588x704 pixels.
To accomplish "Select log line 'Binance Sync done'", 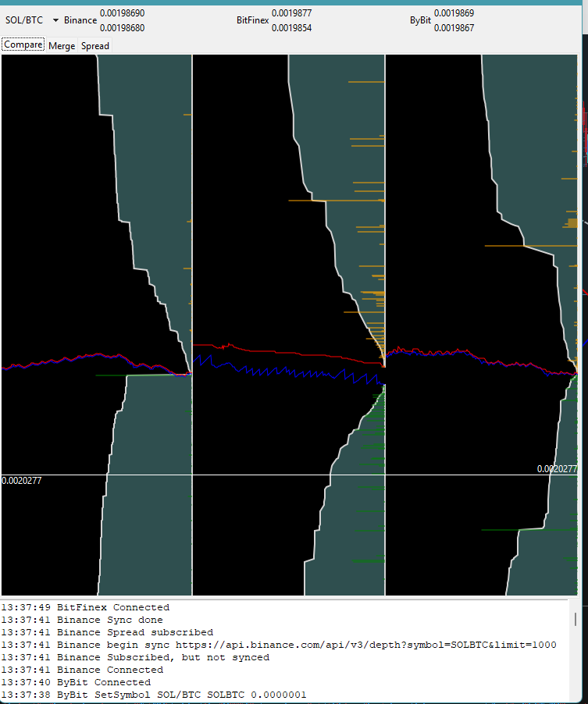I will [x=82, y=620].
